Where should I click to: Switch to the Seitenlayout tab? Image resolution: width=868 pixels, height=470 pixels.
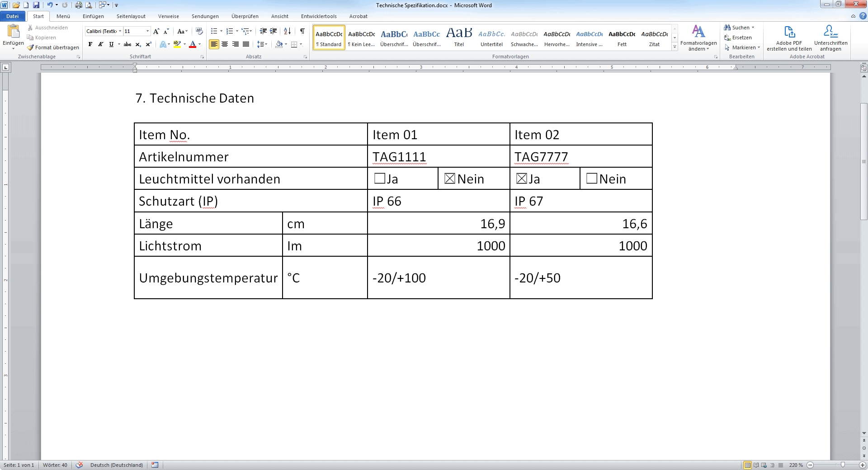131,16
